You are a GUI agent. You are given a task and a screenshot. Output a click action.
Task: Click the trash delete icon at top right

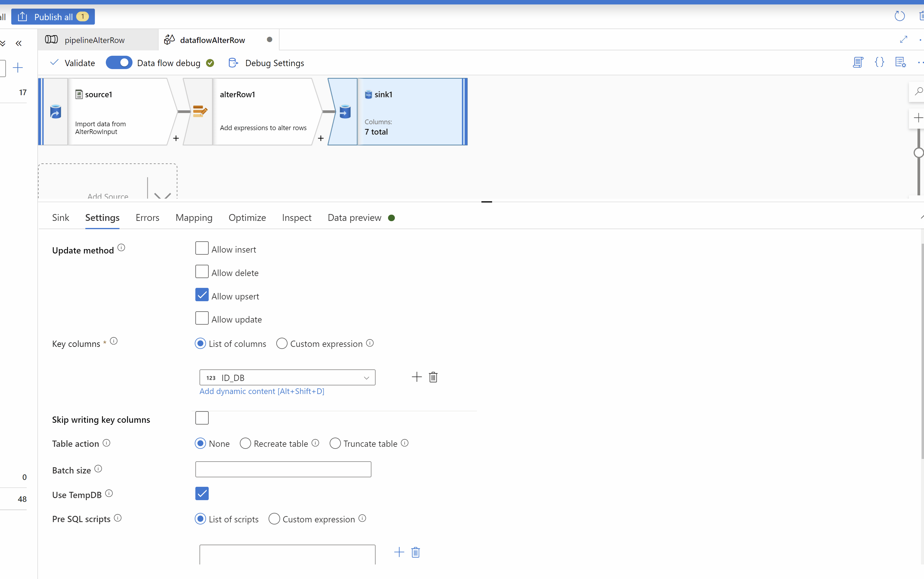[x=921, y=16]
